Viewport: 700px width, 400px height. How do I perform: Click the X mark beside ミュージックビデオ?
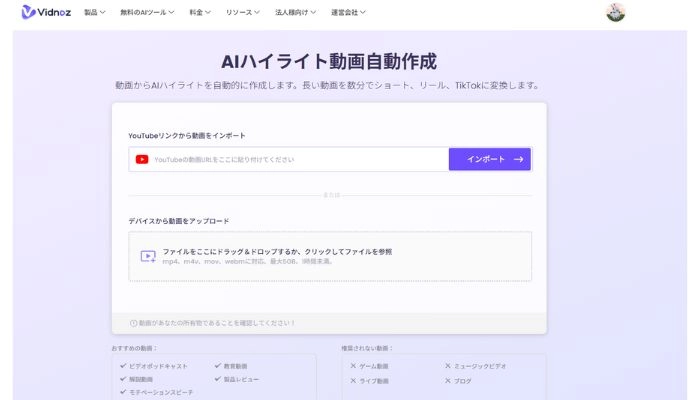(448, 366)
